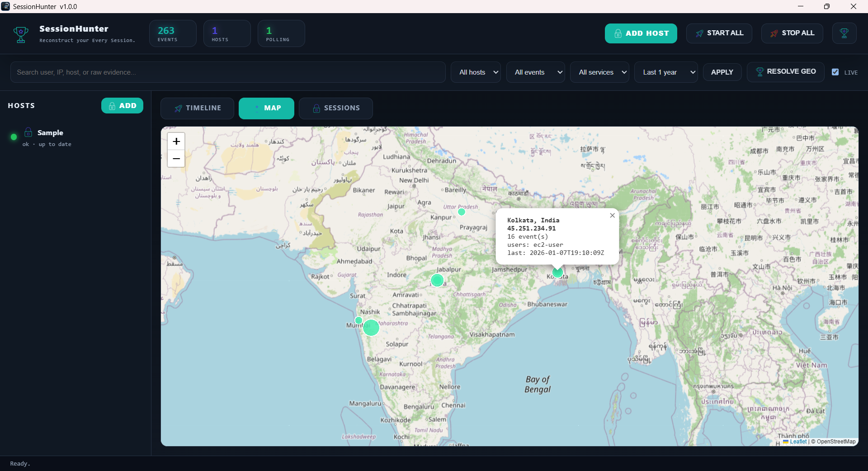The height and width of the screenshot is (471, 868).
Task: Open the Leaflet attribution link
Action: [798, 442]
